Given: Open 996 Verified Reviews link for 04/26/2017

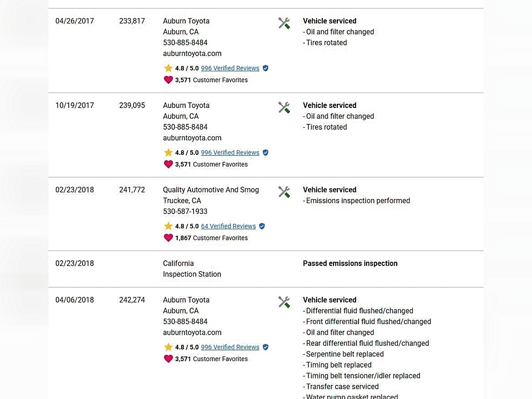Looking at the screenshot, I should click(x=230, y=68).
